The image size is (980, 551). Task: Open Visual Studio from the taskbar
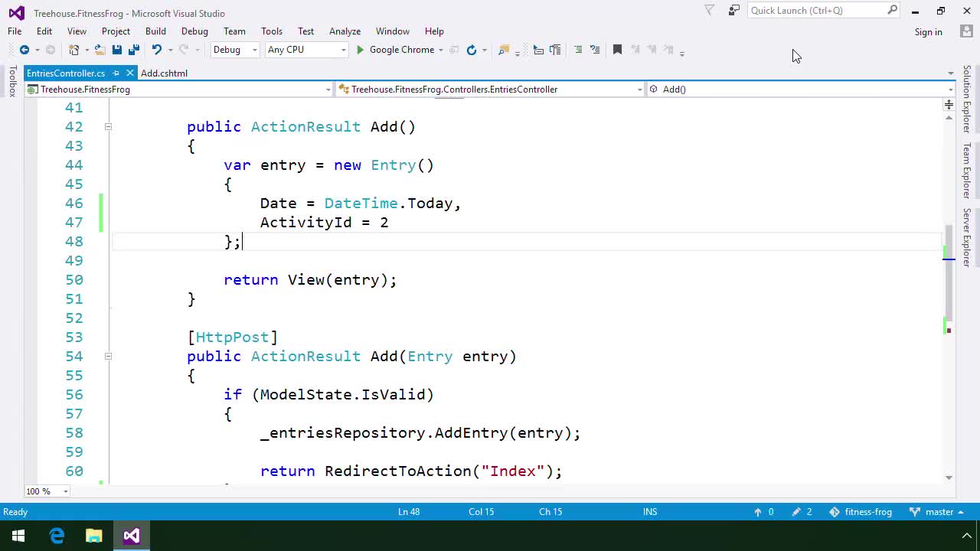[131, 536]
